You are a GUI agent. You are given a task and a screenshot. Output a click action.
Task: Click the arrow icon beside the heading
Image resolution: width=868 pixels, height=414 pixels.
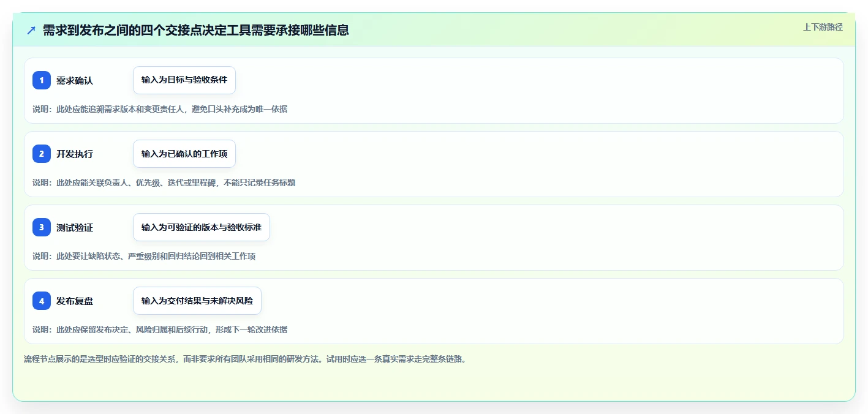31,30
